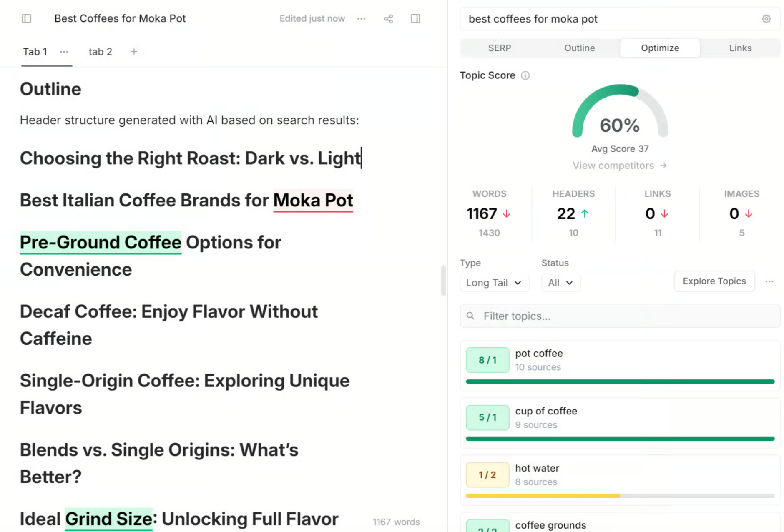
Task: Open more options beside Explore Topics
Action: pos(769,281)
